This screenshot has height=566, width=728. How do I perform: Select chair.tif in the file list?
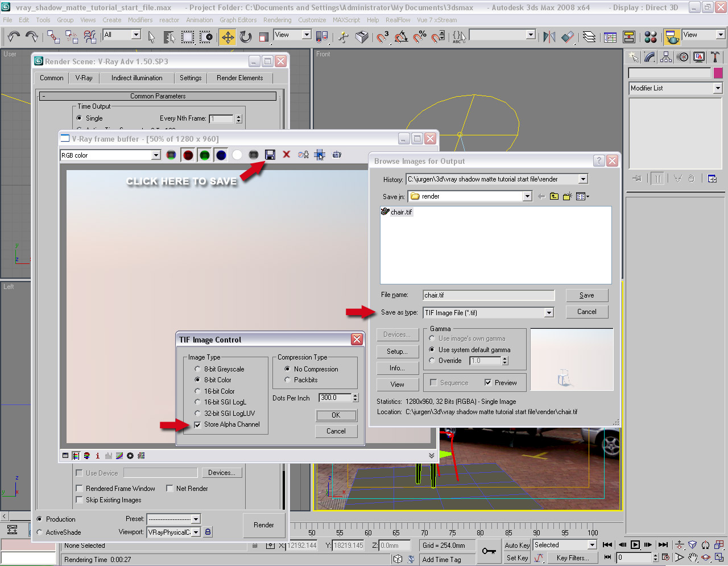pyautogui.click(x=400, y=212)
